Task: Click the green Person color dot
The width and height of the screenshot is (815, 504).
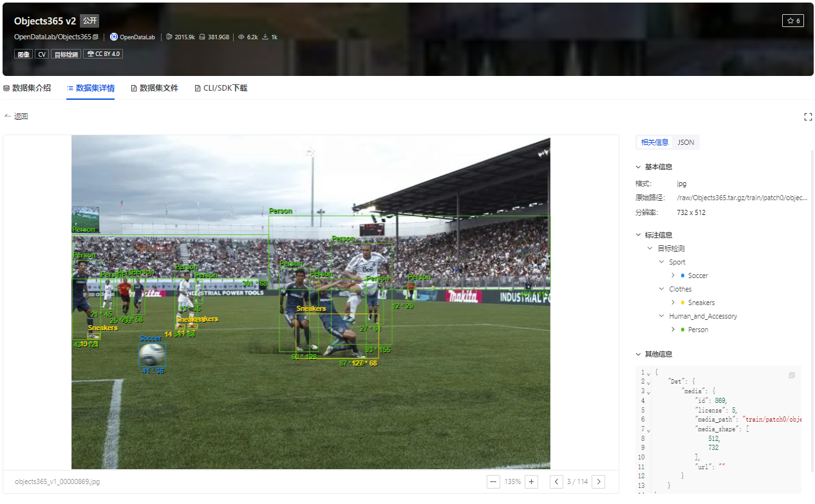Action: point(682,330)
